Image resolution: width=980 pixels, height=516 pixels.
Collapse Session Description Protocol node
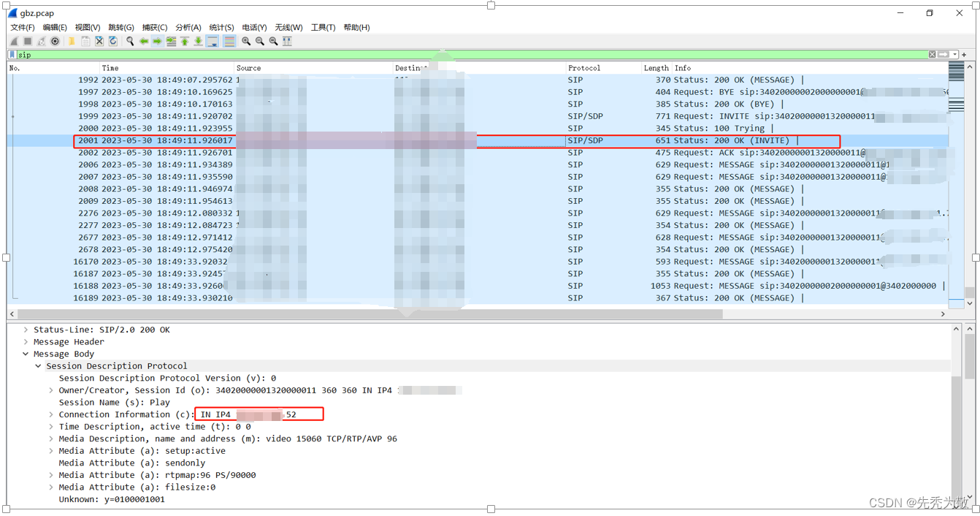coord(39,366)
